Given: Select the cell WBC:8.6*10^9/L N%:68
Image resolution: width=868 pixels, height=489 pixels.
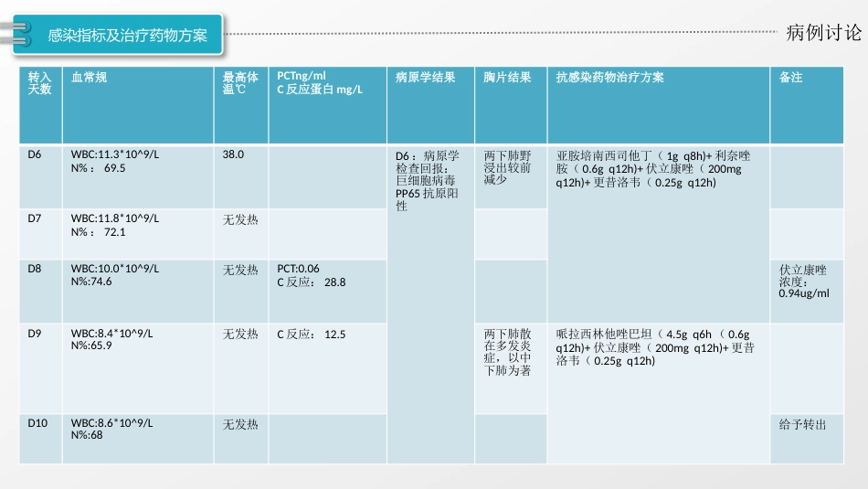Looking at the screenshot, I should click(x=138, y=439).
